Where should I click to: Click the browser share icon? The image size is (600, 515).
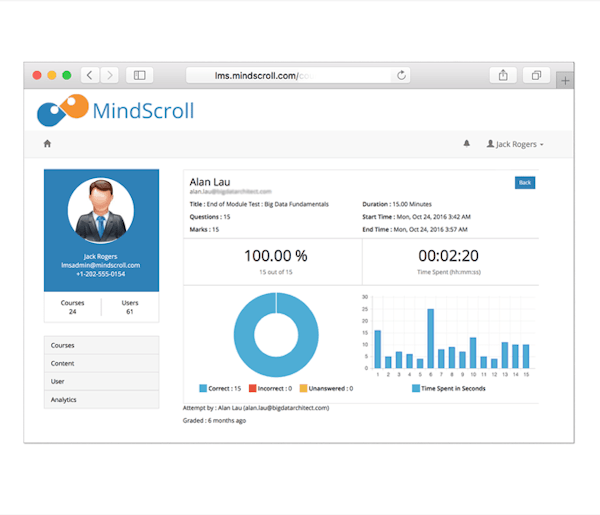pos(503,75)
